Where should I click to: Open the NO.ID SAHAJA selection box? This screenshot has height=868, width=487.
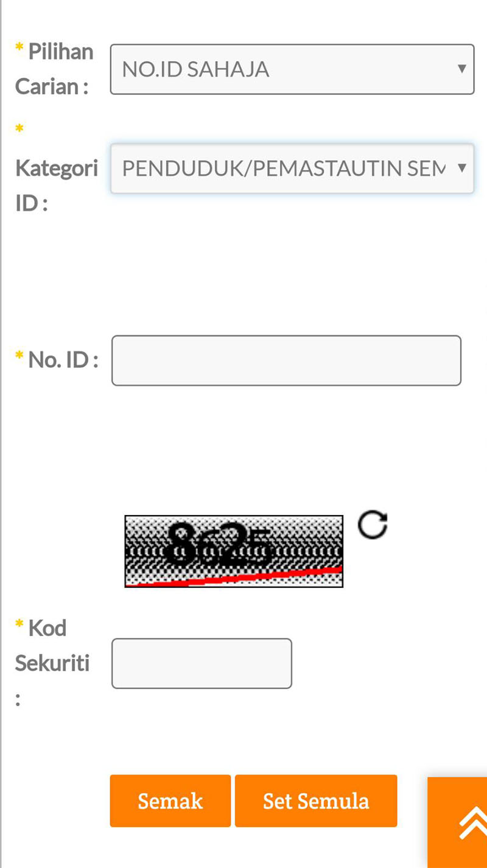(292, 69)
